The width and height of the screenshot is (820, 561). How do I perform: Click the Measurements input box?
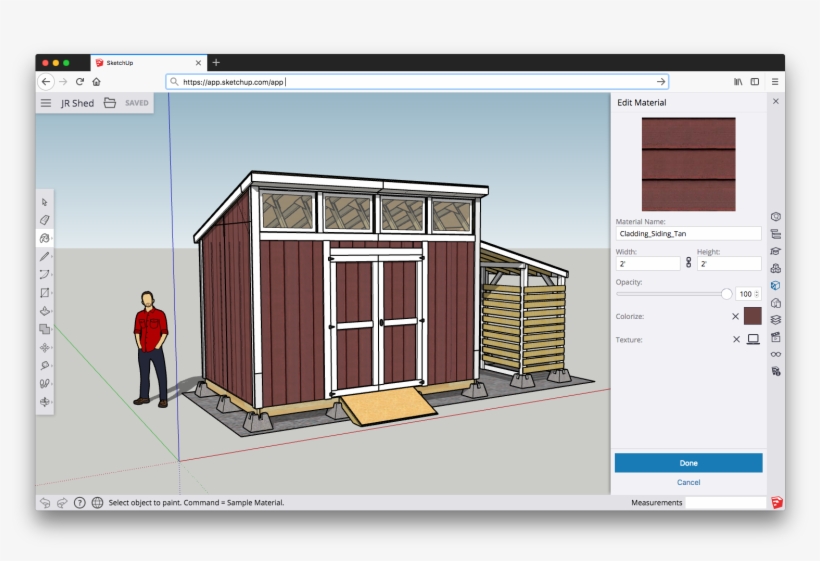(726, 502)
